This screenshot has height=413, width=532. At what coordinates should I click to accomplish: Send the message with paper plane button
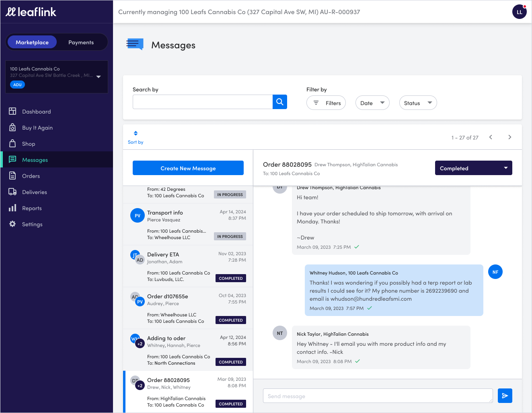(x=505, y=396)
